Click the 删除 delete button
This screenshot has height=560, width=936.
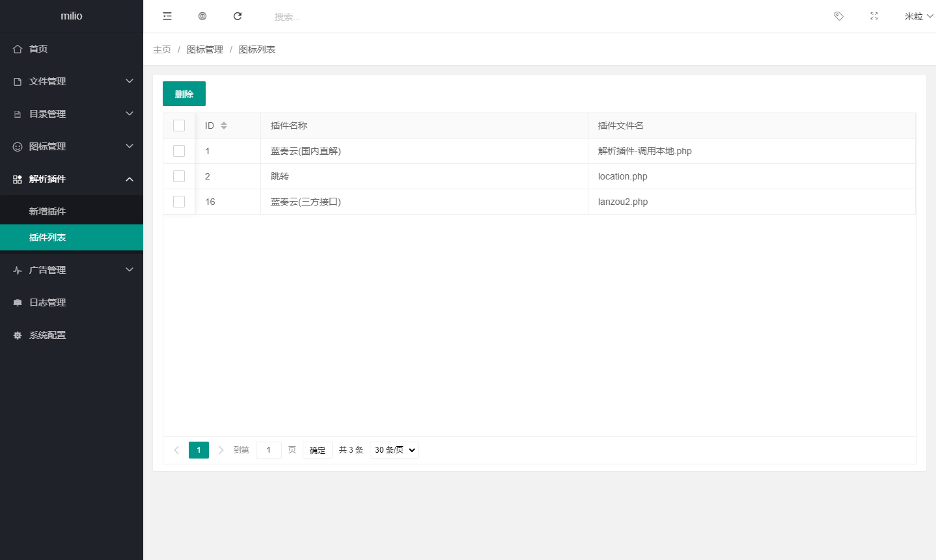[x=184, y=93]
